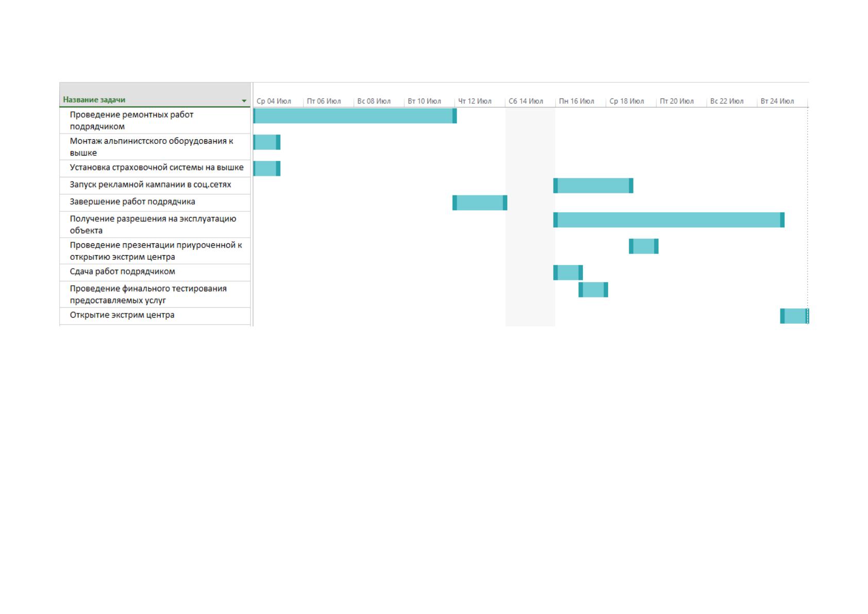Select task Проведение ремонтных работ подрядчиком
The width and height of the screenshot is (868, 614).
click(155, 121)
